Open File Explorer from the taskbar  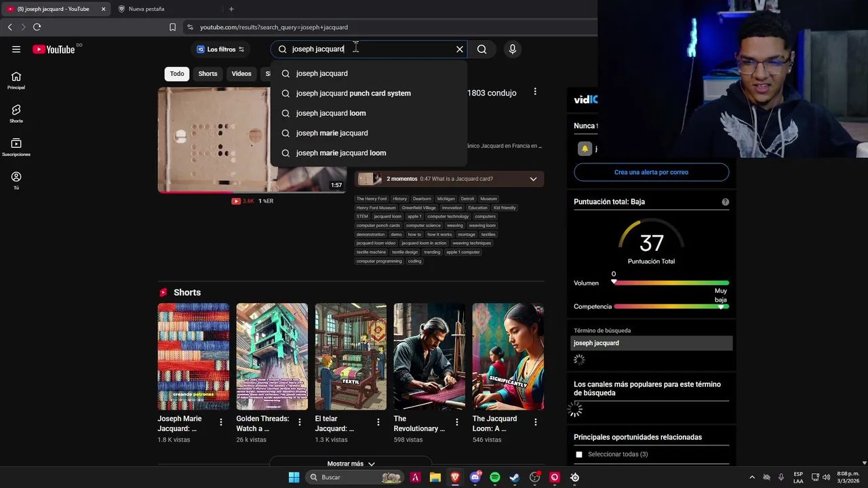click(435, 477)
